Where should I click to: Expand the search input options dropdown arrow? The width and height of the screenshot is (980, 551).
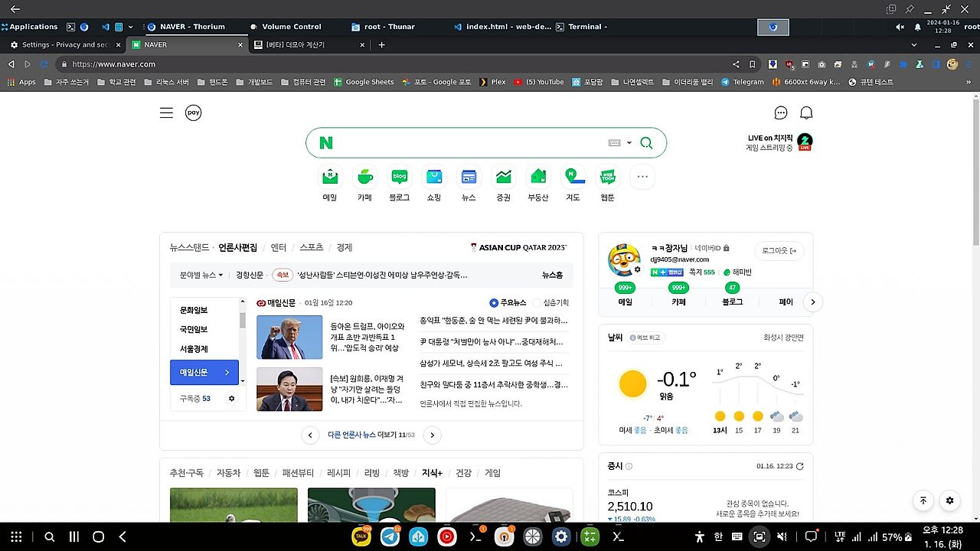pos(629,143)
